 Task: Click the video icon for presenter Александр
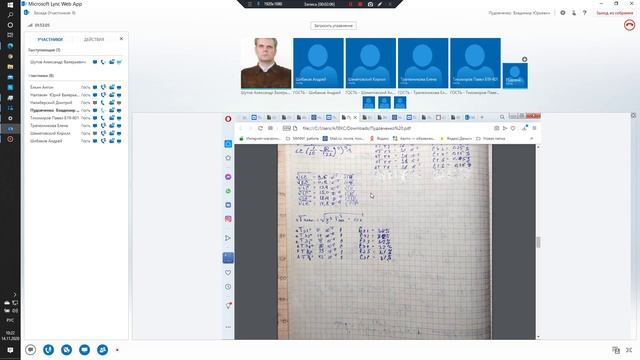111,62
